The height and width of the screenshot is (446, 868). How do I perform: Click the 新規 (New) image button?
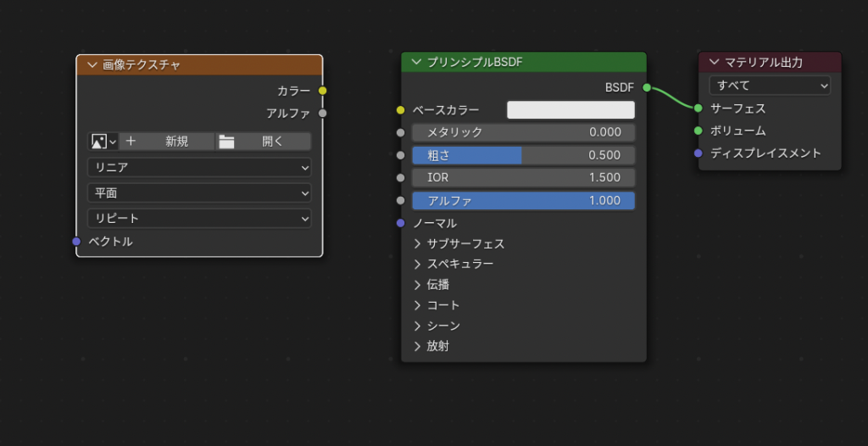point(166,142)
